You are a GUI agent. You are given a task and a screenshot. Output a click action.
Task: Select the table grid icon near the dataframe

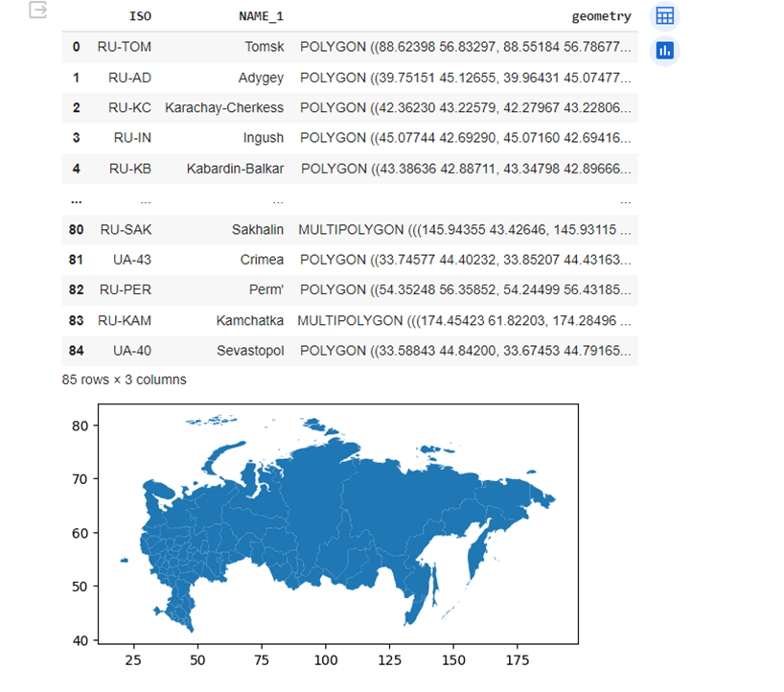(x=665, y=15)
